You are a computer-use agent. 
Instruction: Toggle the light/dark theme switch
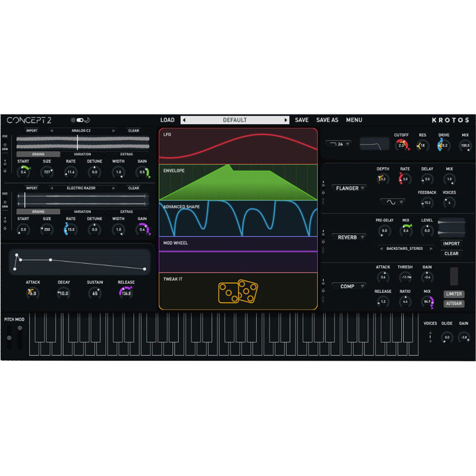click(x=80, y=120)
